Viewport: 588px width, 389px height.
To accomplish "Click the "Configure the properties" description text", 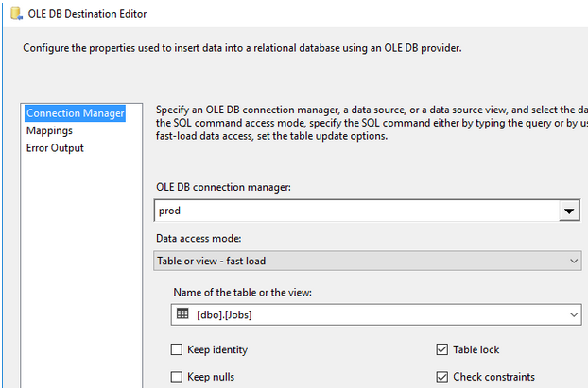I will [x=243, y=48].
